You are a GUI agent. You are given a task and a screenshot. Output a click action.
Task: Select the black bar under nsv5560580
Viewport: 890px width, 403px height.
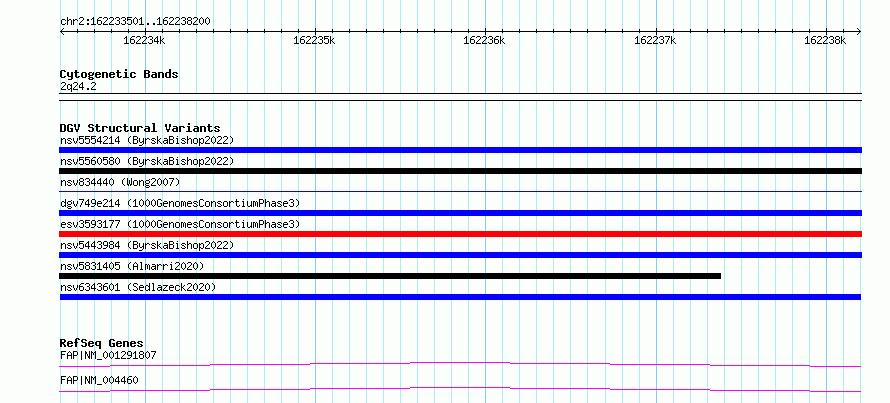click(x=460, y=171)
